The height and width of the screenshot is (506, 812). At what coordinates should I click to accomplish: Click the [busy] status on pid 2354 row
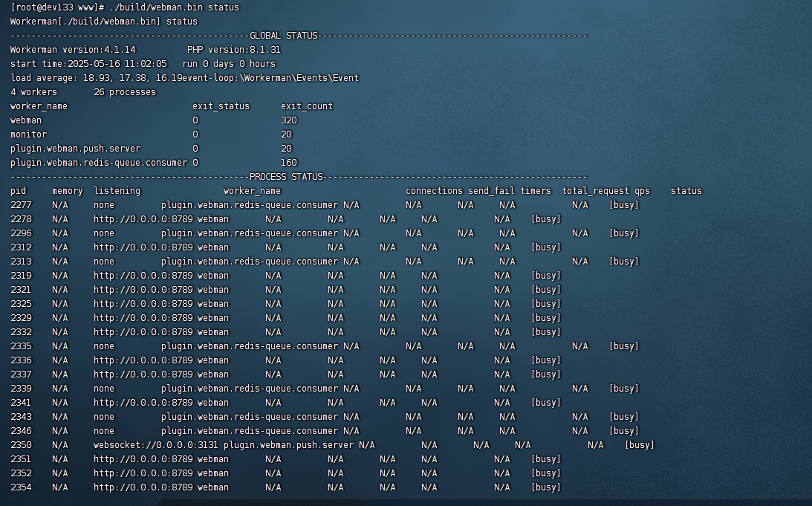coord(546,487)
